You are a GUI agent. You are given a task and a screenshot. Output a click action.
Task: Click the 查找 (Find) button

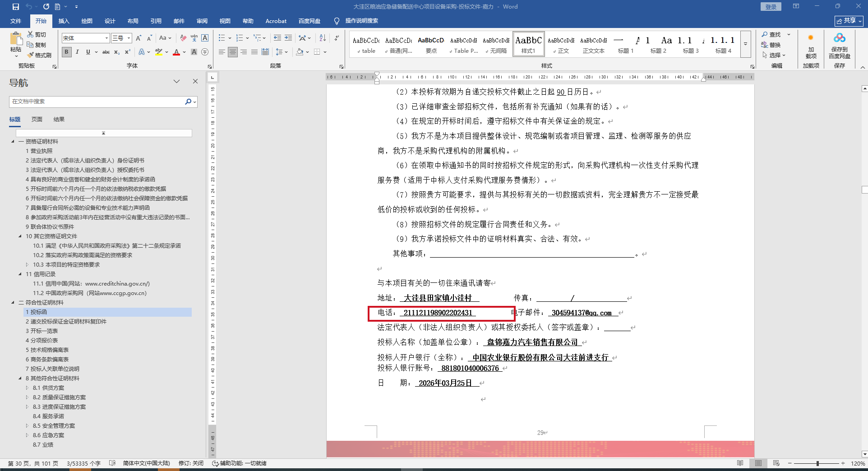coord(771,34)
